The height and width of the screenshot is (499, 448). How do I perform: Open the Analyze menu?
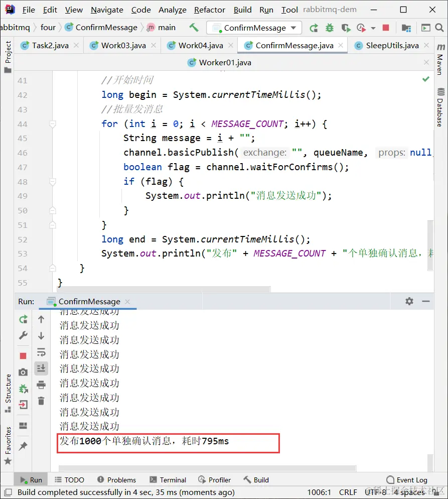(x=173, y=10)
